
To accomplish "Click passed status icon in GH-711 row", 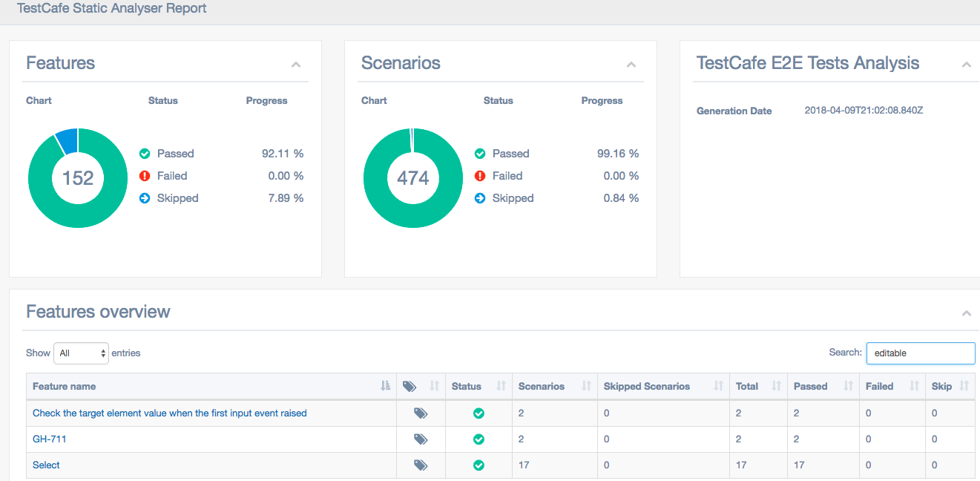I will coord(479,439).
